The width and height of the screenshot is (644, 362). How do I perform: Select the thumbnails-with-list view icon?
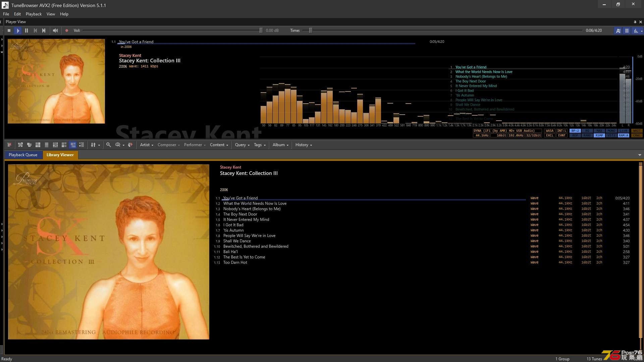[x=64, y=145]
